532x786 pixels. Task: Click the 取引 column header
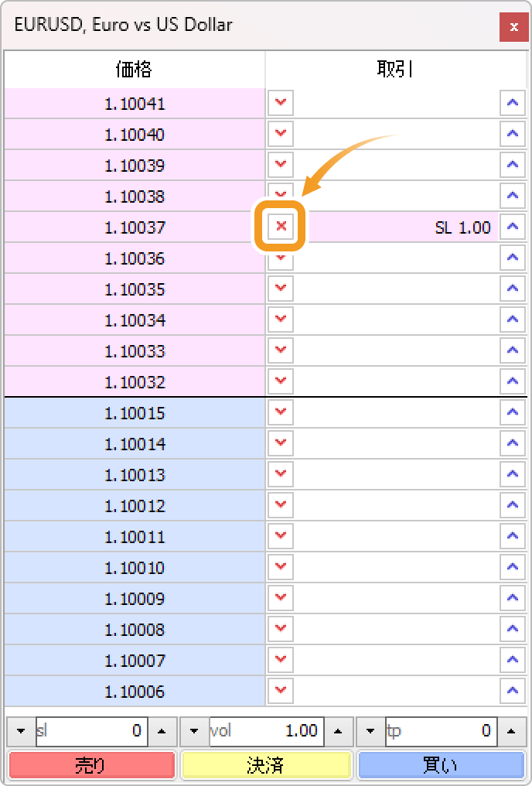click(396, 69)
